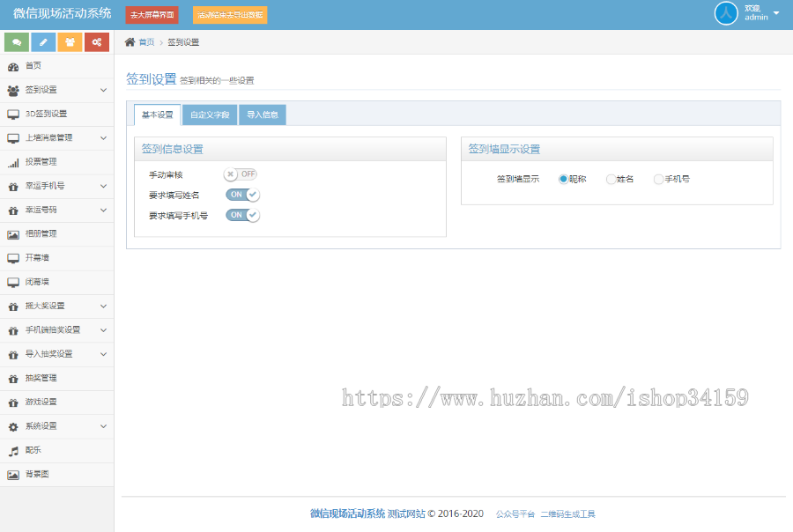Open the 游戏设置 menu item
Viewport: 793px width, 532px height.
[56, 402]
